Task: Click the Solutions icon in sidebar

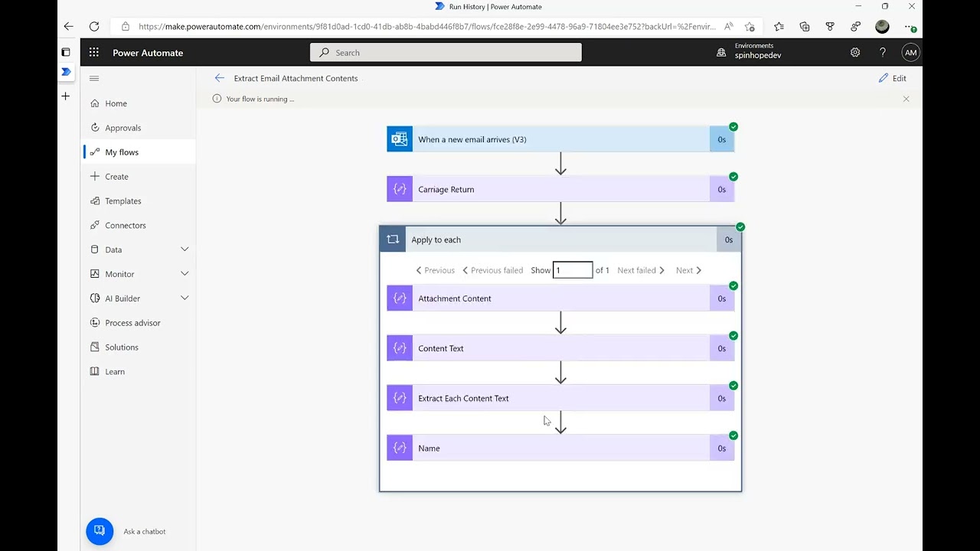Action: click(x=95, y=347)
